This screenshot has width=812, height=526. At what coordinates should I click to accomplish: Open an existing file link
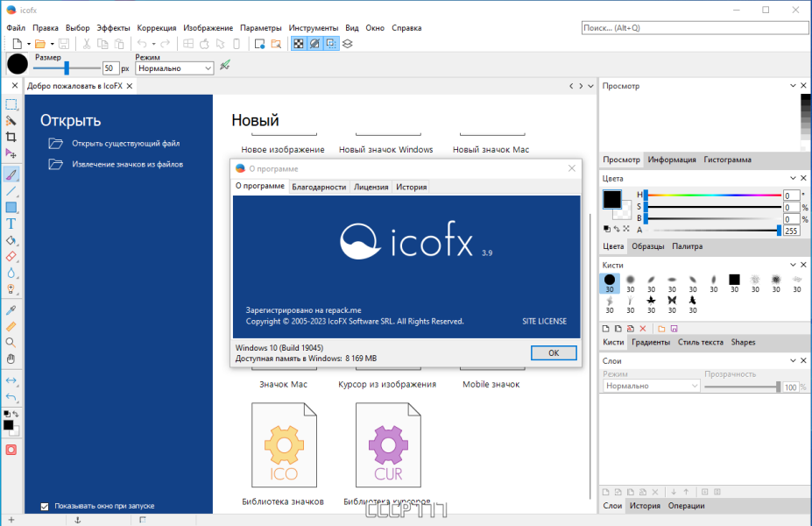126,144
